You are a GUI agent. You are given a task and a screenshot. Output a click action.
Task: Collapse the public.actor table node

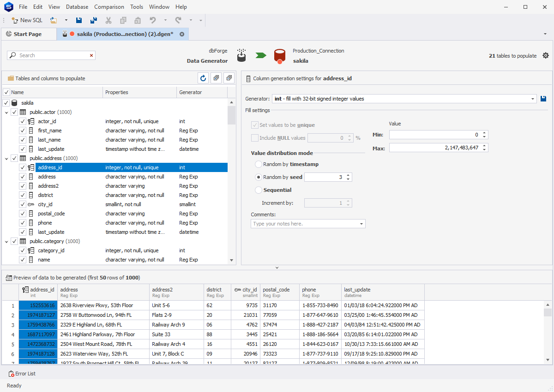(6, 112)
